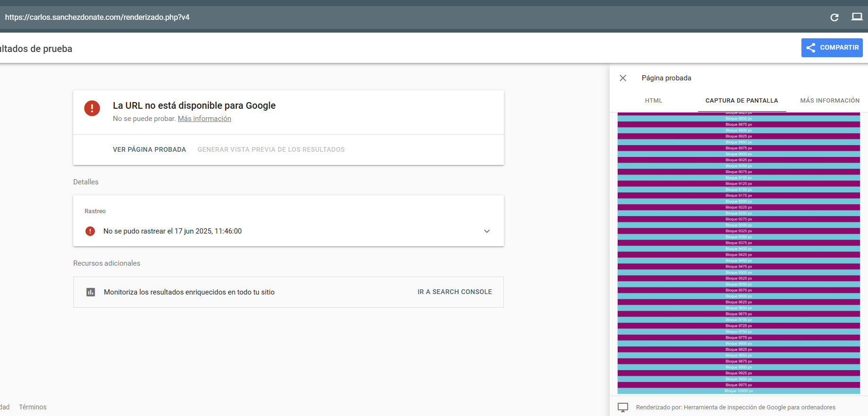Follow the 'Más información' link

click(204, 119)
